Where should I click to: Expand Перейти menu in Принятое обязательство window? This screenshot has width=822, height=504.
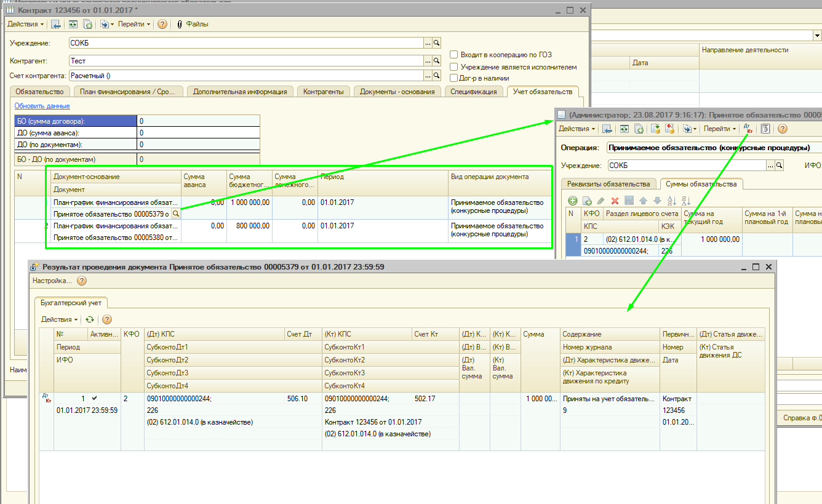pos(719,129)
